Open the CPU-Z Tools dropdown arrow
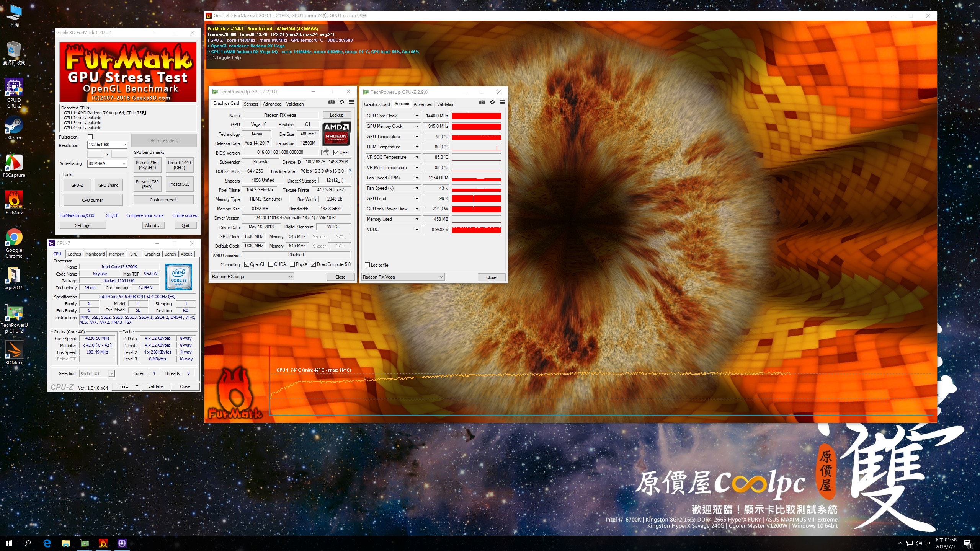The height and width of the screenshot is (551, 980). pos(137,386)
